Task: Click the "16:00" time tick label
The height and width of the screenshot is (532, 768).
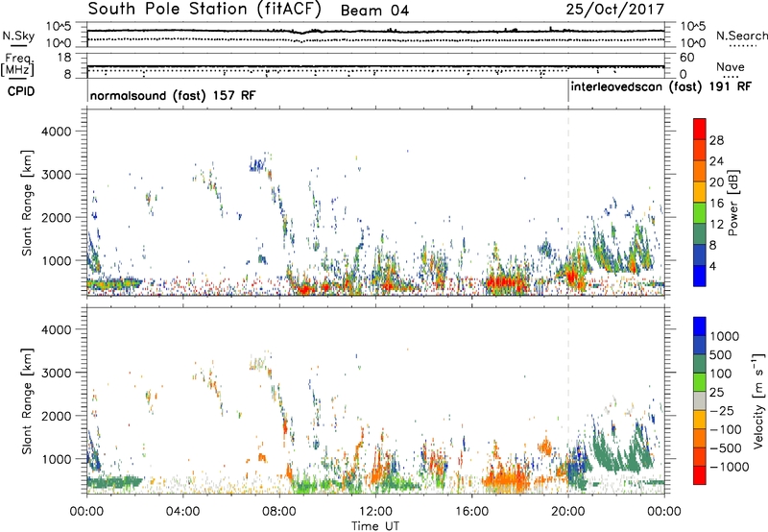Action: pyautogui.click(x=471, y=512)
